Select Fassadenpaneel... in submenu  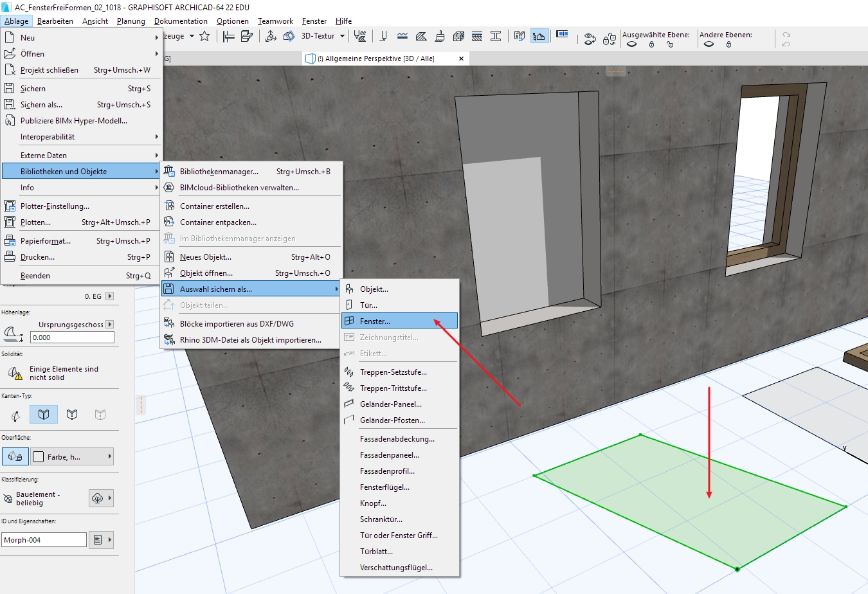click(x=399, y=455)
